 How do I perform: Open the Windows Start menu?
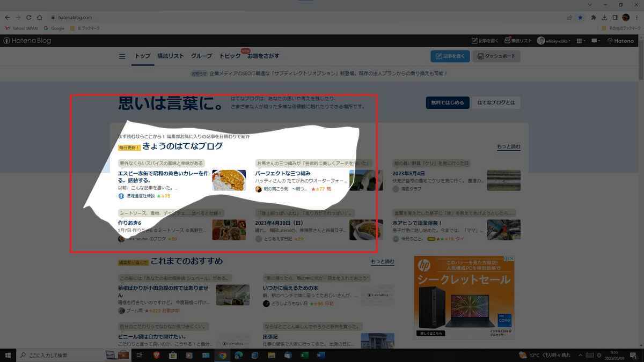pyautogui.click(x=8, y=355)
